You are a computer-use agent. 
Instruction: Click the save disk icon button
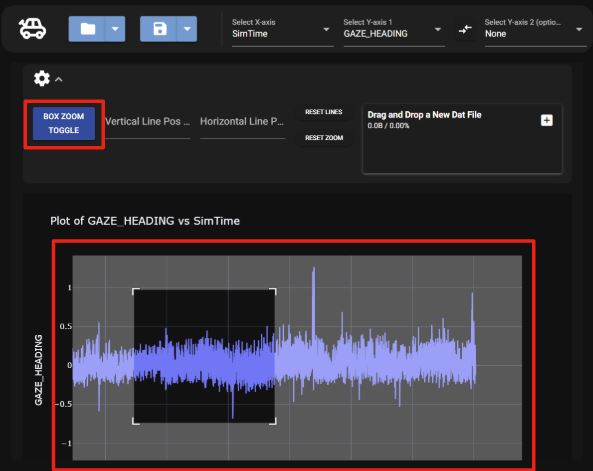pos(159,29)
